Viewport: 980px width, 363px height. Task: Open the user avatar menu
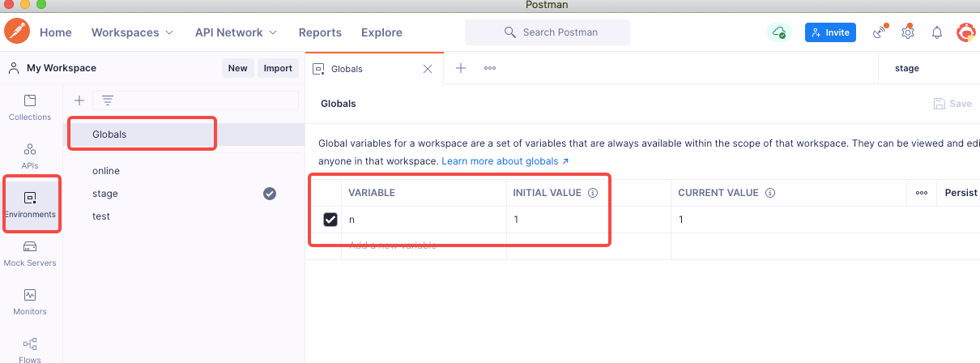(965, 32)
